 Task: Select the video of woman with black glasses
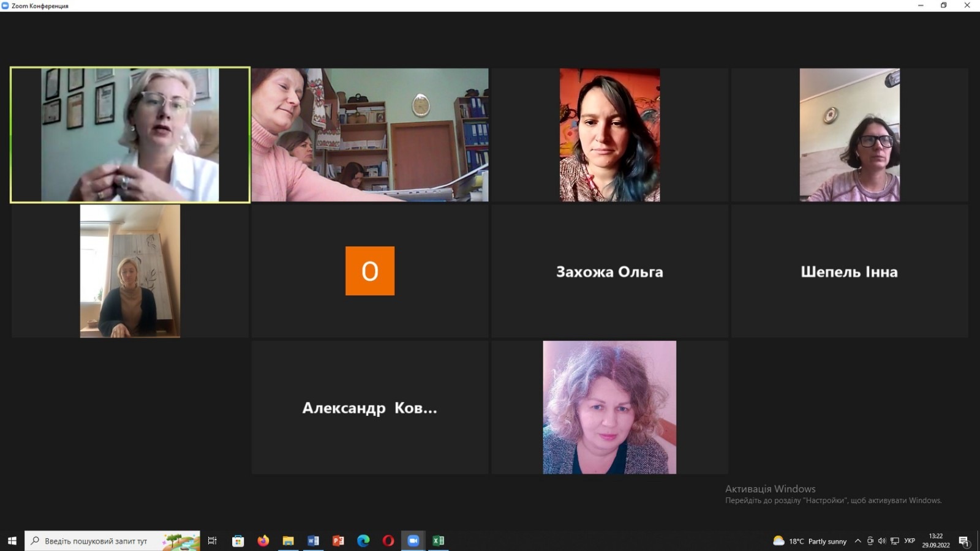pyautogui.click(x=850, y=135)
